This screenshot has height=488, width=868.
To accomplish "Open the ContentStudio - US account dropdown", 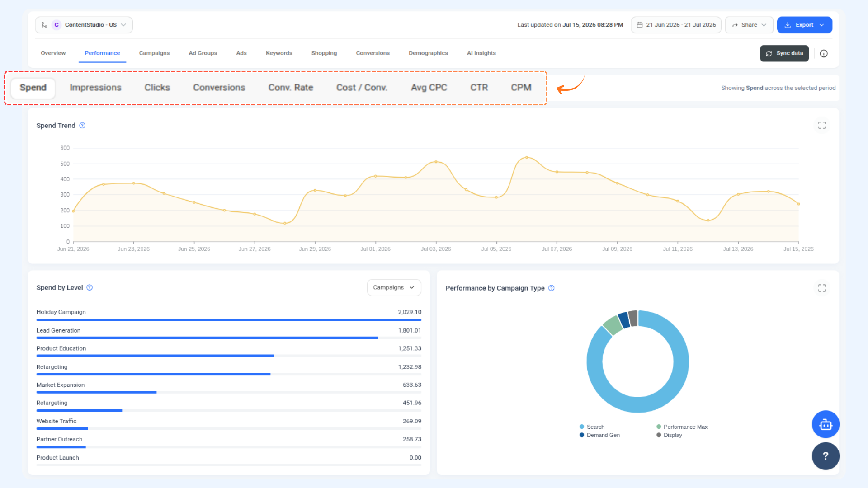I will (84, 25).
